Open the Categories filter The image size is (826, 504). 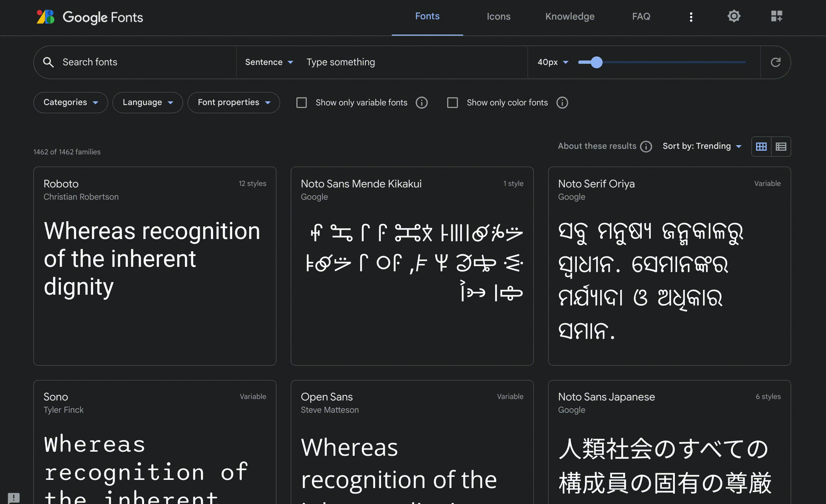pos(70,102)
